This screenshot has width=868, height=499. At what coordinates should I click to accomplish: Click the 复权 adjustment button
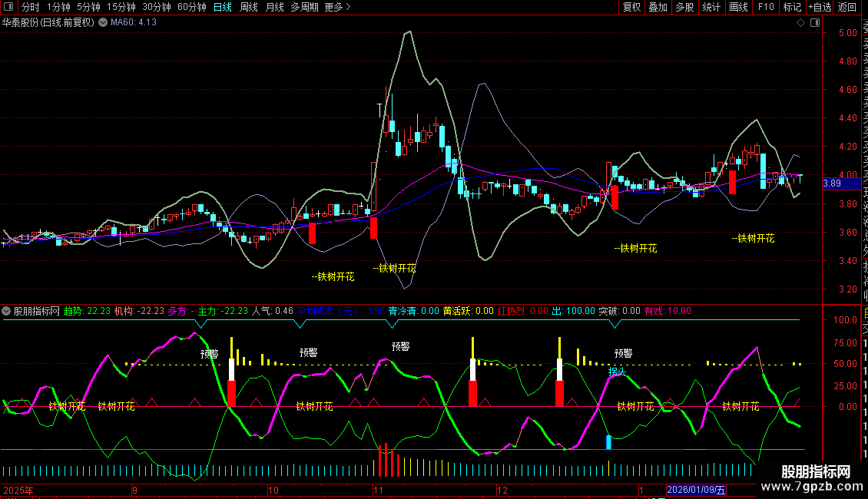[x=631, y=7]
